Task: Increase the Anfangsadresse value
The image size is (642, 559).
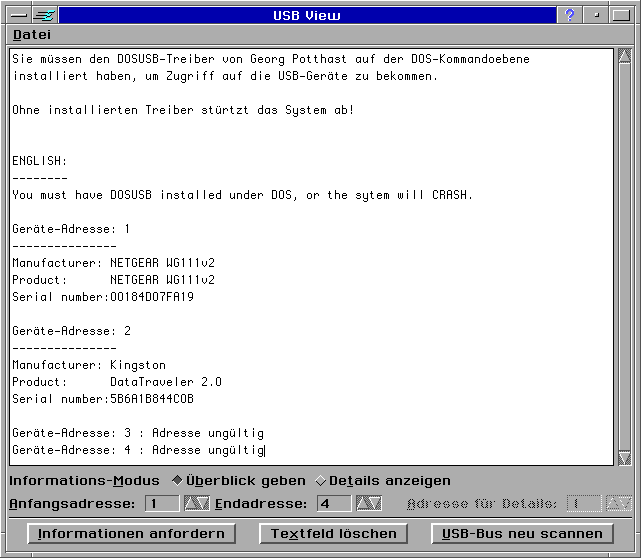Action: pos(191,503)
